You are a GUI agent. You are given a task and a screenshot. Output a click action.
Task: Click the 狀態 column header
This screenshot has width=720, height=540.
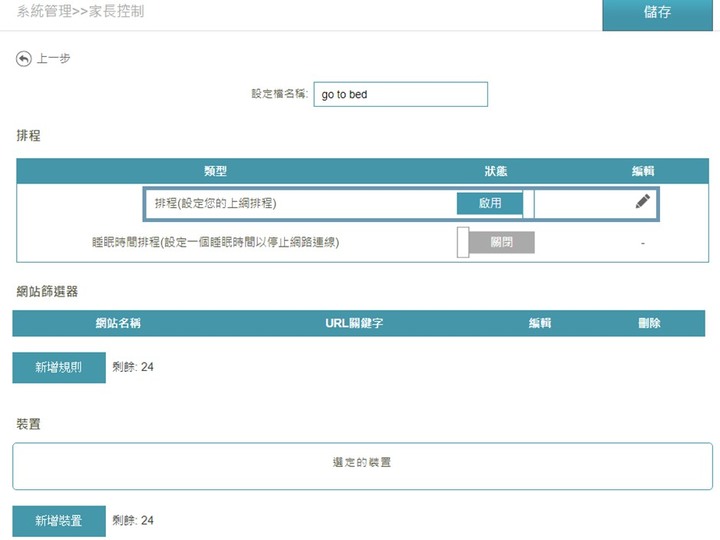click(x=495, y=171)
